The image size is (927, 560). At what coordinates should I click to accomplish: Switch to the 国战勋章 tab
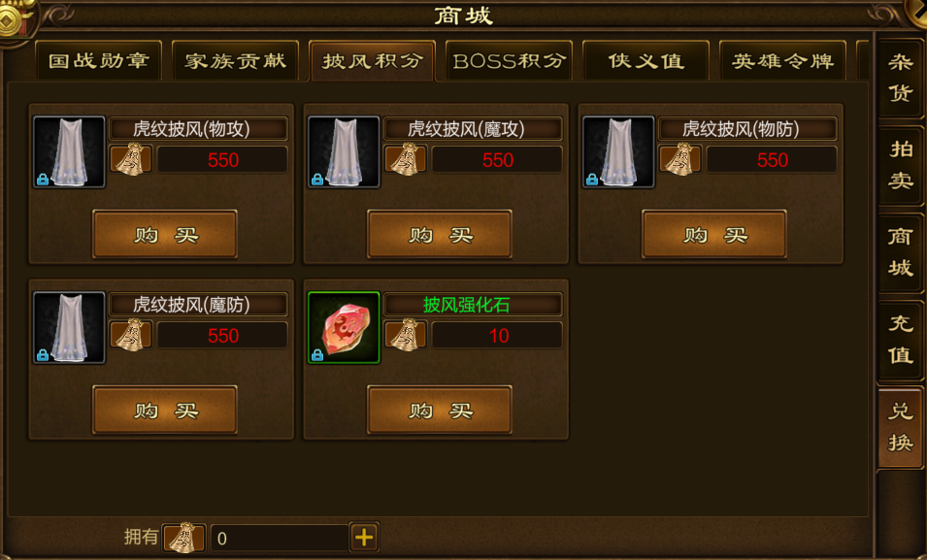[99, 60]
